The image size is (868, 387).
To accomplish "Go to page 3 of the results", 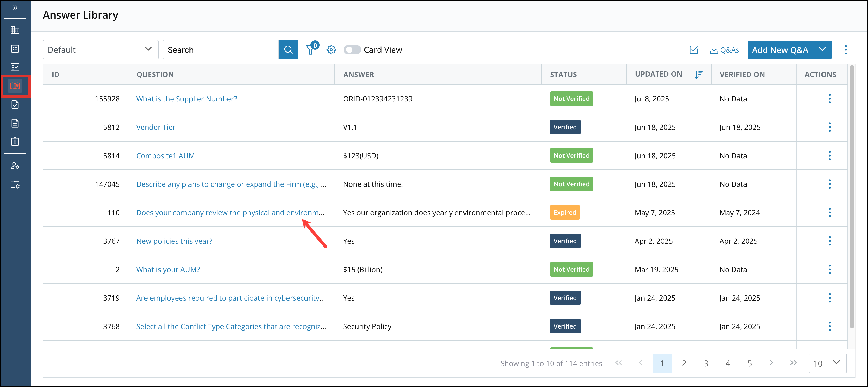I will (706, 363).
